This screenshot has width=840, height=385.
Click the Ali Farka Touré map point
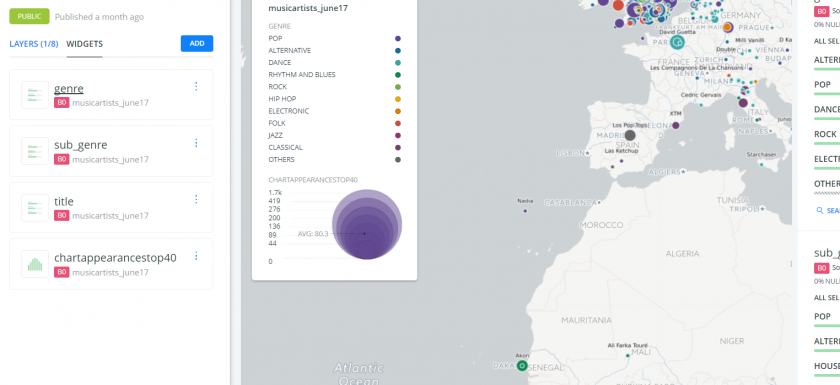[628, 356]
